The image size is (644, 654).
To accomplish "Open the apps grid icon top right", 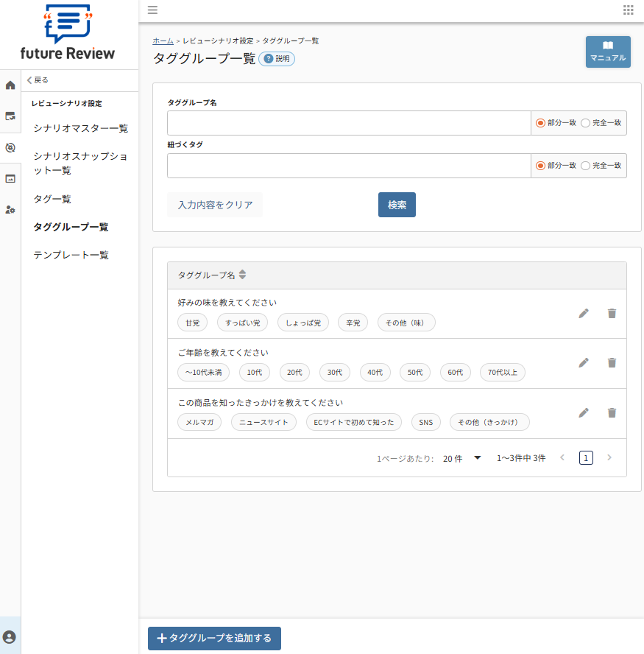I will (628, 10).
